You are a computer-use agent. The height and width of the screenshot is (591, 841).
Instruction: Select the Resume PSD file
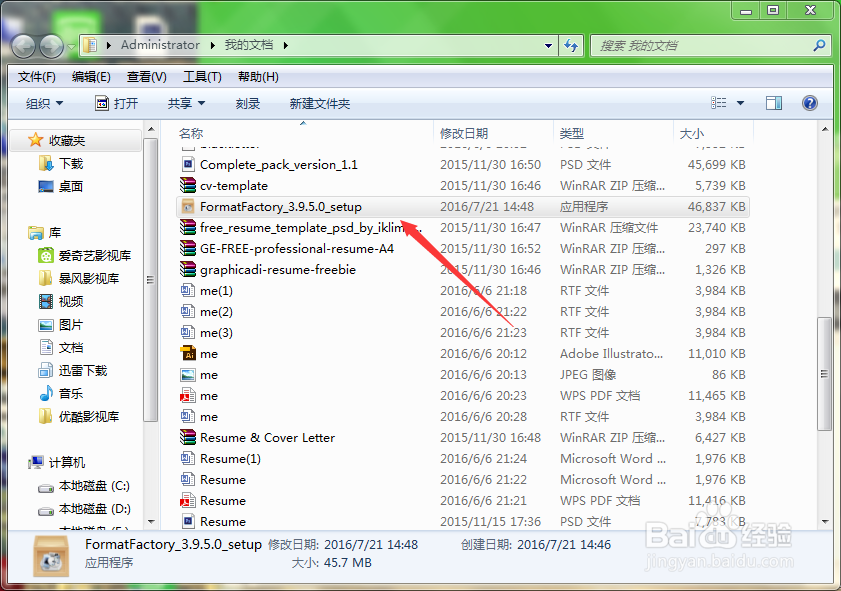pyautogui.click(x=462, y=521)
